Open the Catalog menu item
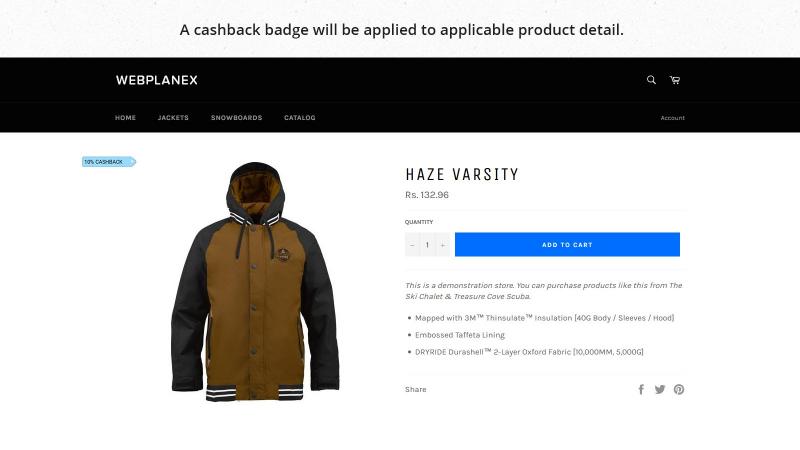Image resolution: width=800 pixels, height=450 pixels. pos(300,117)
